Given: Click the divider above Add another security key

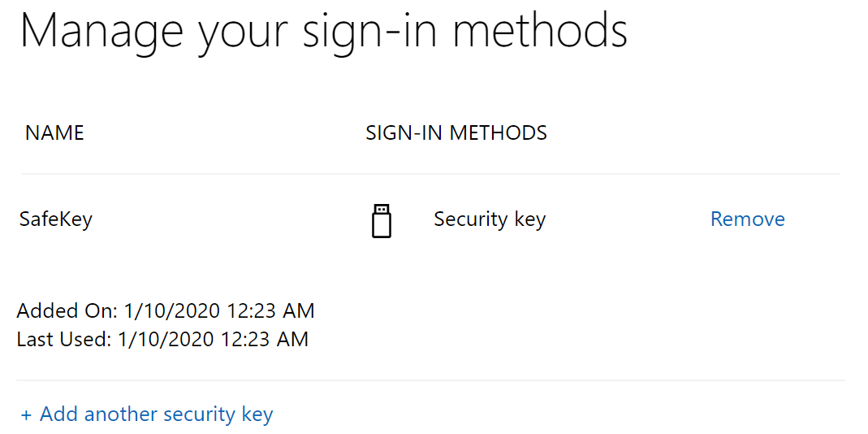Looking at the screenshot, I should (430, 380).
